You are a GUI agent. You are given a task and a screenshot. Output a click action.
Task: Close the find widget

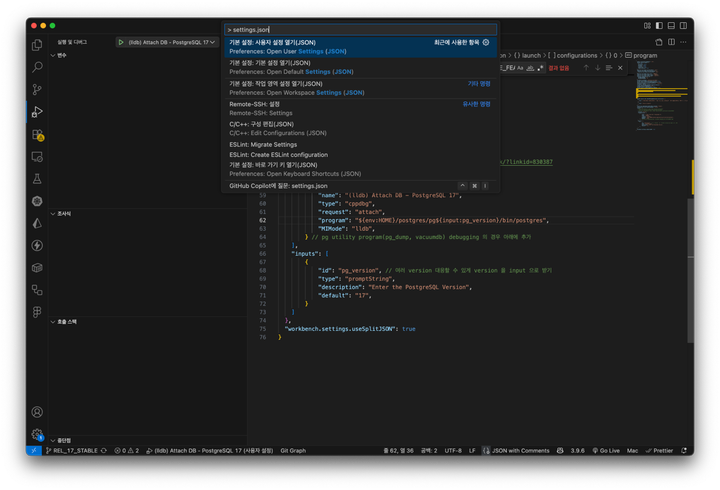coord(620,68)
